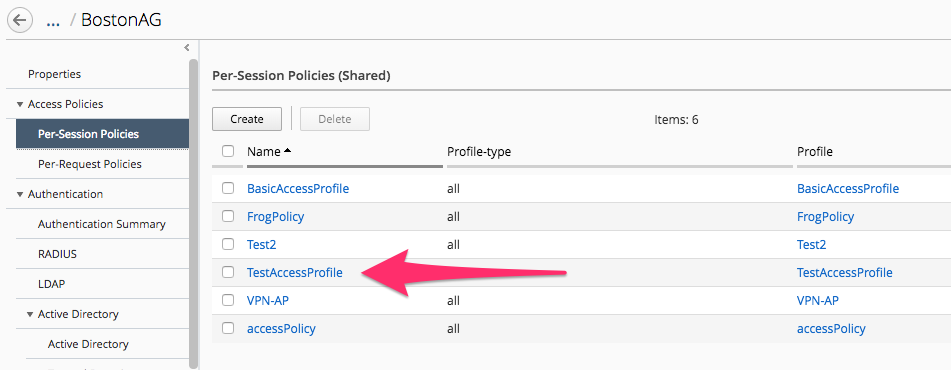Collapse the Active Directory tree group
The width and height of the screenshot is (951, 370).
click(x=30, y=315)
